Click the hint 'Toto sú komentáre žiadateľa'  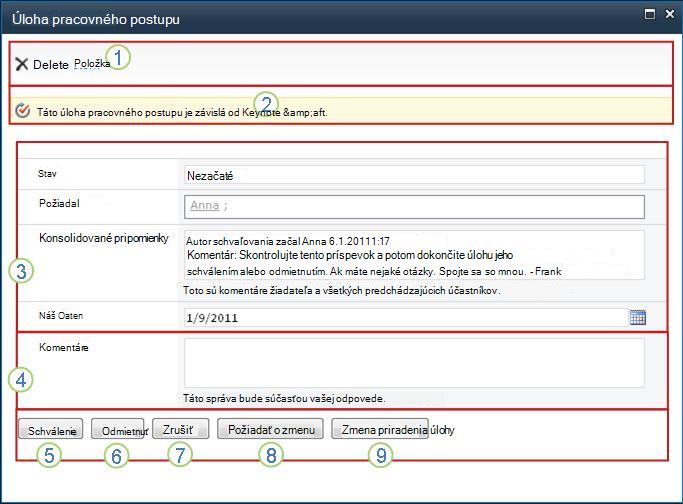click(247, 290)
